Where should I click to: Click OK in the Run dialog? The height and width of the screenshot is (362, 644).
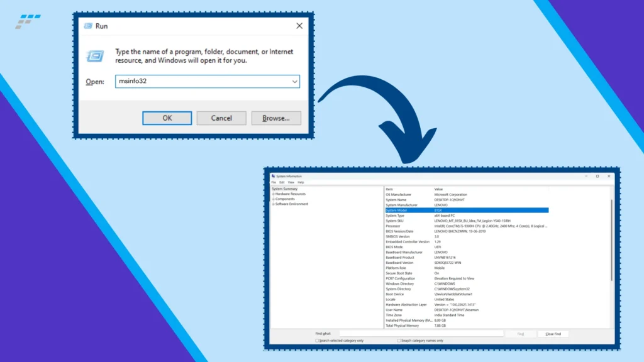pyautogui.click(x=167, y=118)
